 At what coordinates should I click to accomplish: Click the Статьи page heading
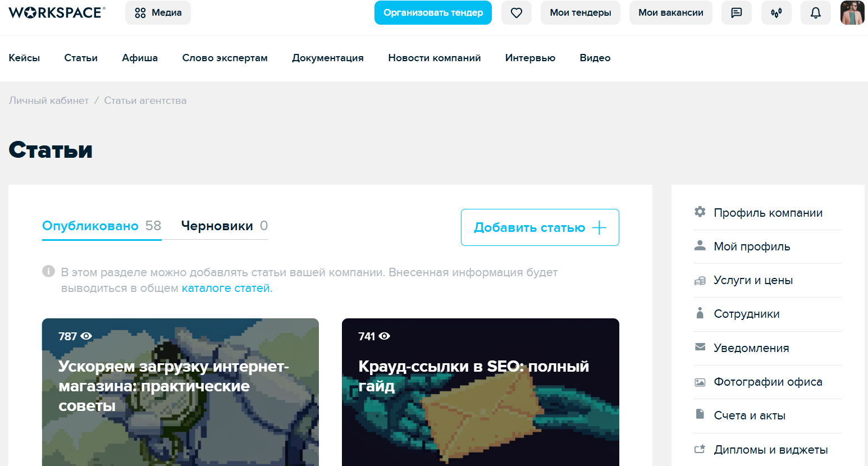click(x=51, y=150)
